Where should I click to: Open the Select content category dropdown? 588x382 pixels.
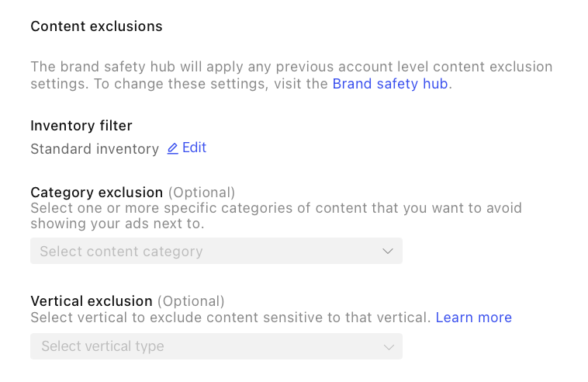[216, 252]
